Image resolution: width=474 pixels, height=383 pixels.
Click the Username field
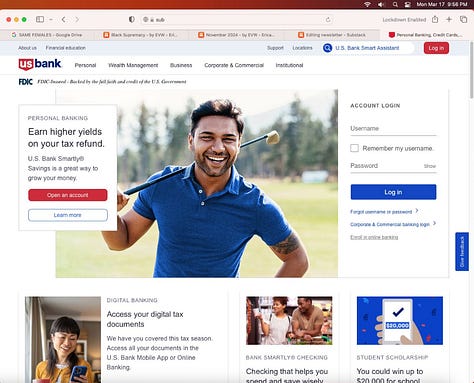click(x=393, y=129)
